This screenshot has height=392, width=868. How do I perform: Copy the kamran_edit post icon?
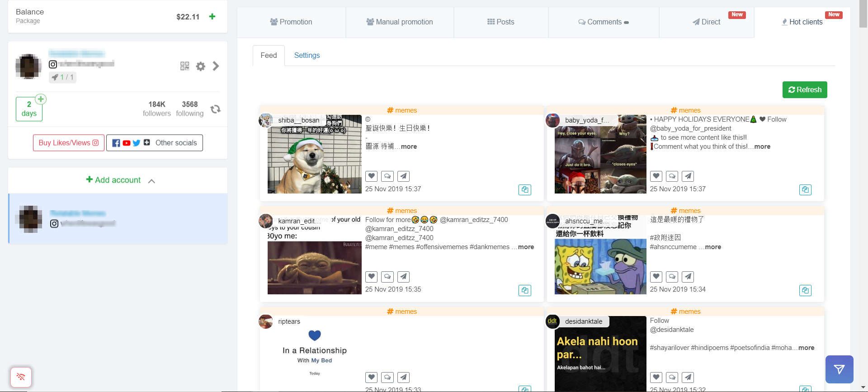[525, 290]
